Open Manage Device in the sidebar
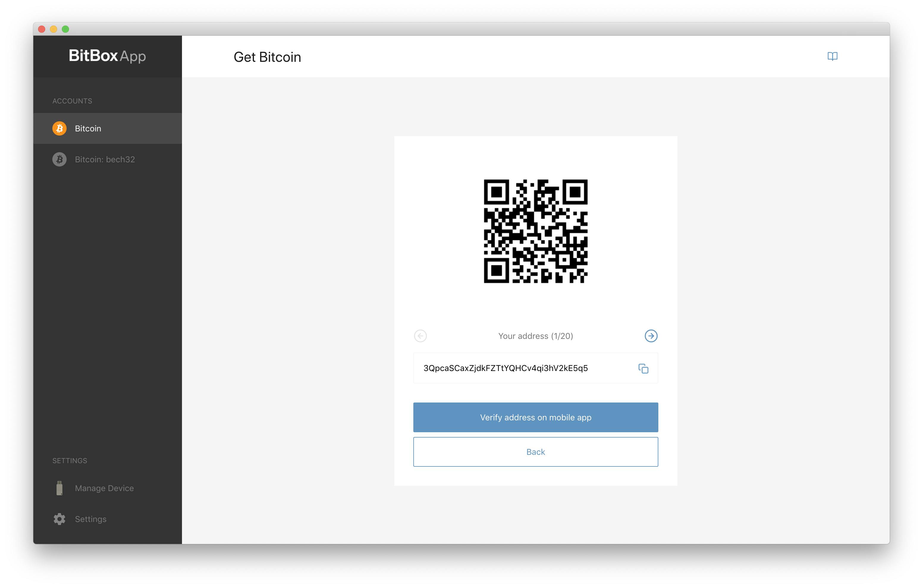 point(107,488)
